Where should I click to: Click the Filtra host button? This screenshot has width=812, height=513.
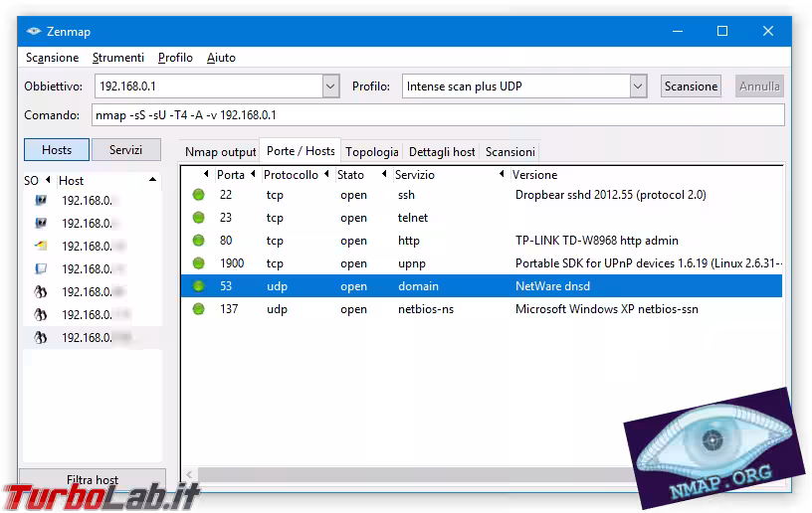[93, 479]
